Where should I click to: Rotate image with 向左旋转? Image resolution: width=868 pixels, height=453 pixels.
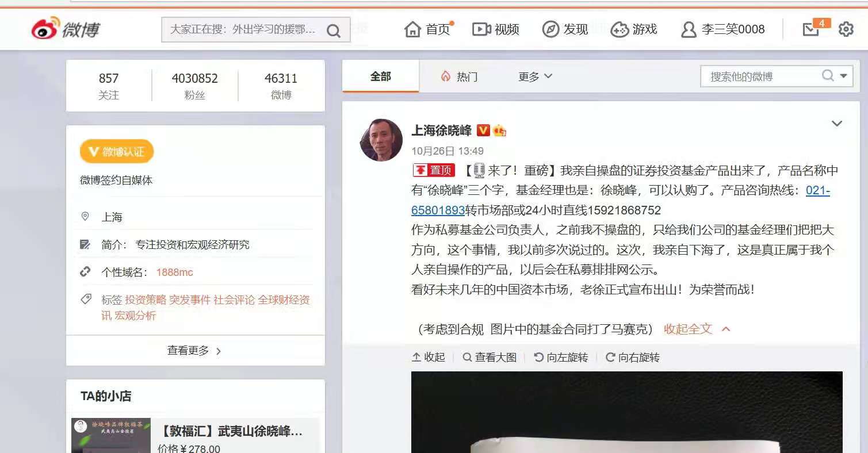(561, 358)
